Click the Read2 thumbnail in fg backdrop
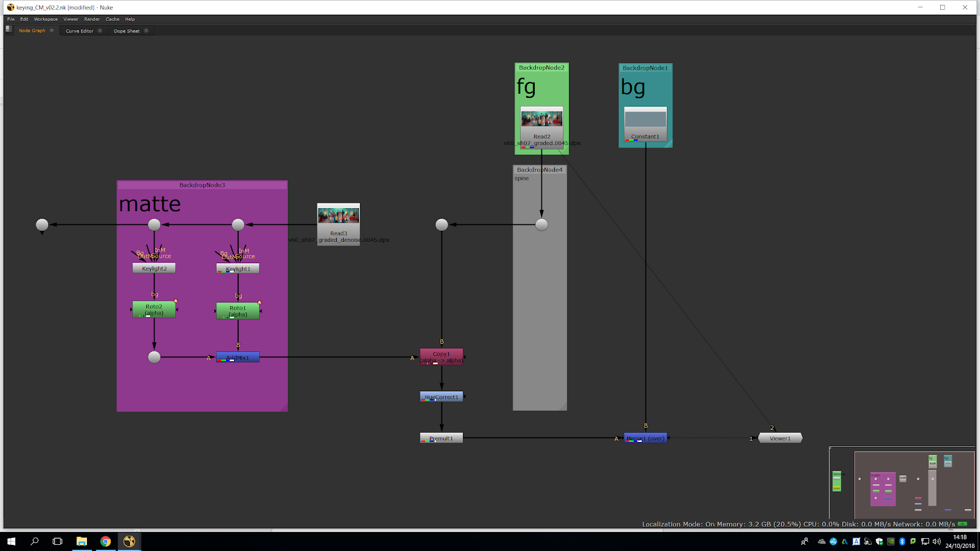Image resolution: width=980 pixels, height=551 pixels. [541, 118]
